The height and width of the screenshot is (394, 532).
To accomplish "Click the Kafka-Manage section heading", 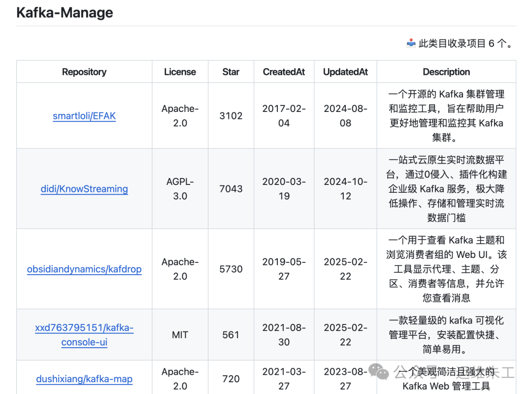I will coord(65,12).
